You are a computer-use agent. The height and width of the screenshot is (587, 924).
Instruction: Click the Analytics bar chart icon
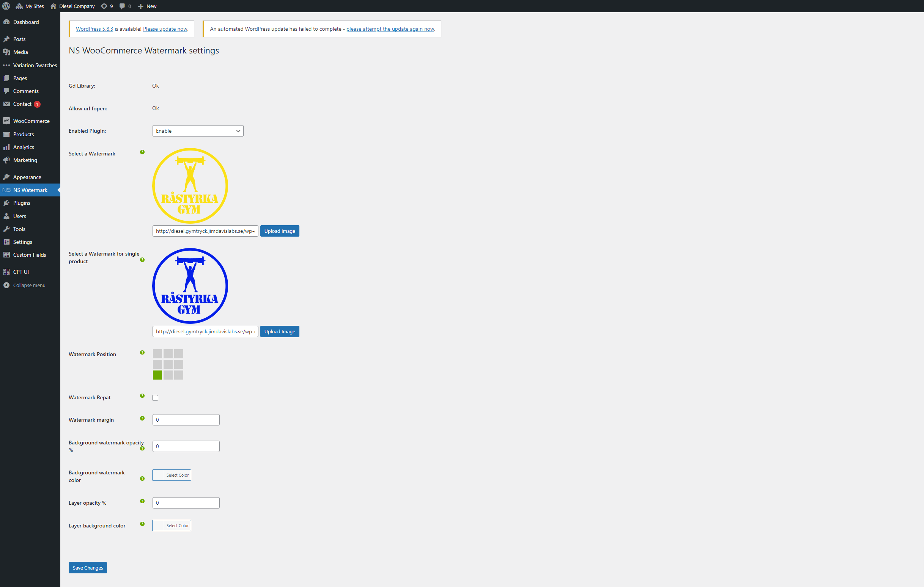click(6, 147)
